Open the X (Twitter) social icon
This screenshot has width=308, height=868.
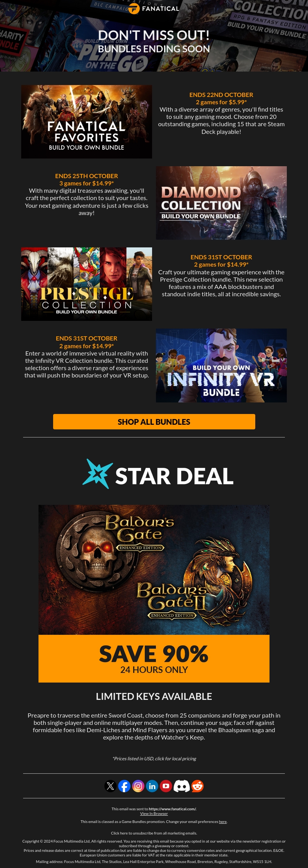coord(110,786)
